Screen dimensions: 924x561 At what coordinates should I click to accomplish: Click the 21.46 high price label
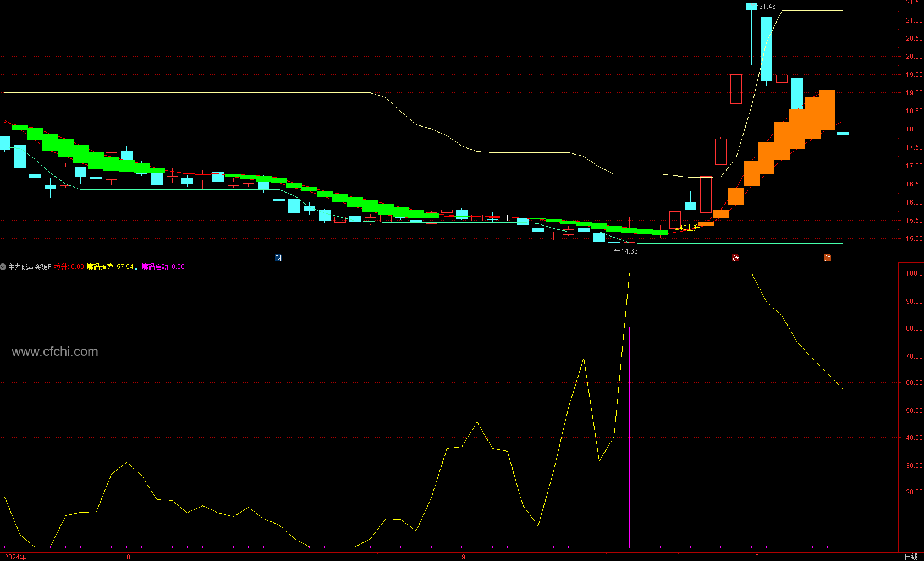[767, 7]
